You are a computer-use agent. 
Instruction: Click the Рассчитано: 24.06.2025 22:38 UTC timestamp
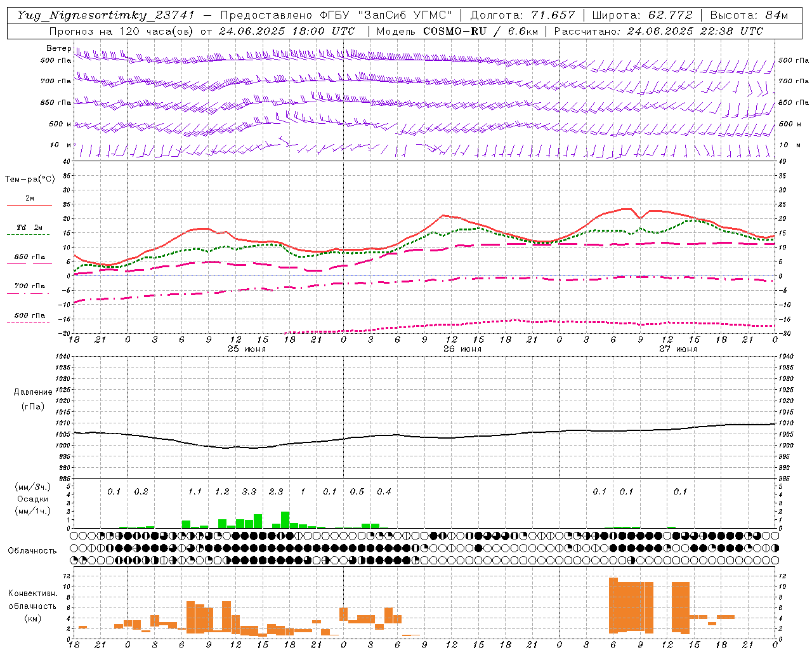(658, 31)
